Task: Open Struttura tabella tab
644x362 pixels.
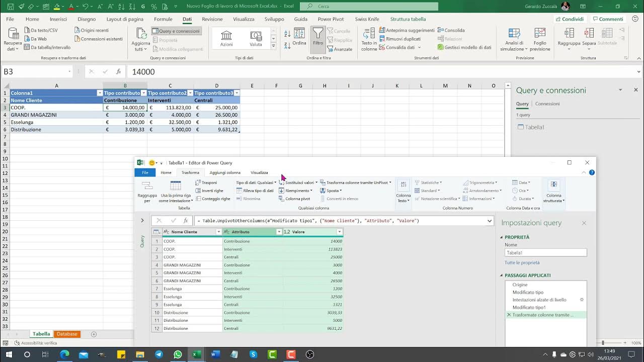Action: (408, 19)
